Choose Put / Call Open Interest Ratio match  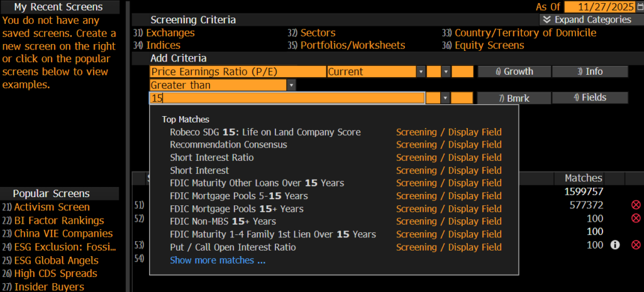pos(233,247)
